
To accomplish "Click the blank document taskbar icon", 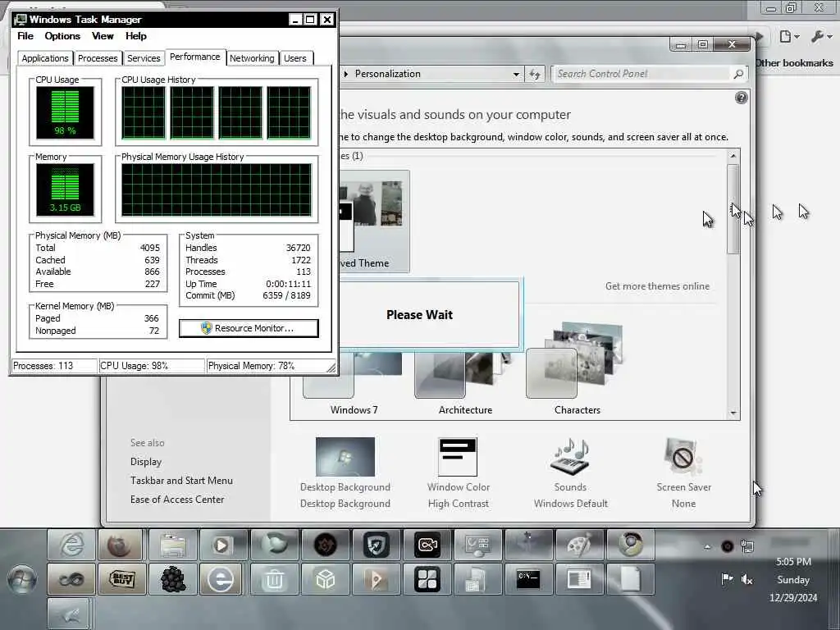I will point(631,579).
